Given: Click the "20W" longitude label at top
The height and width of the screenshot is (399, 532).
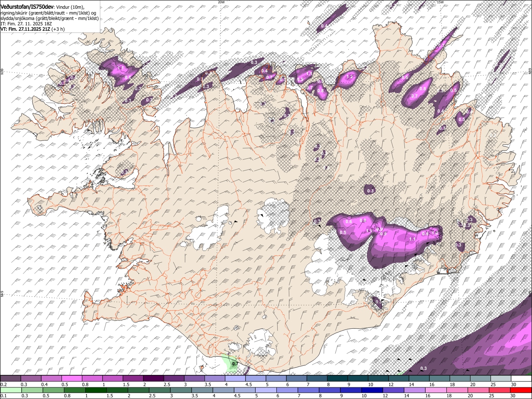Looking at the screenshot, I should pos(221,2).
